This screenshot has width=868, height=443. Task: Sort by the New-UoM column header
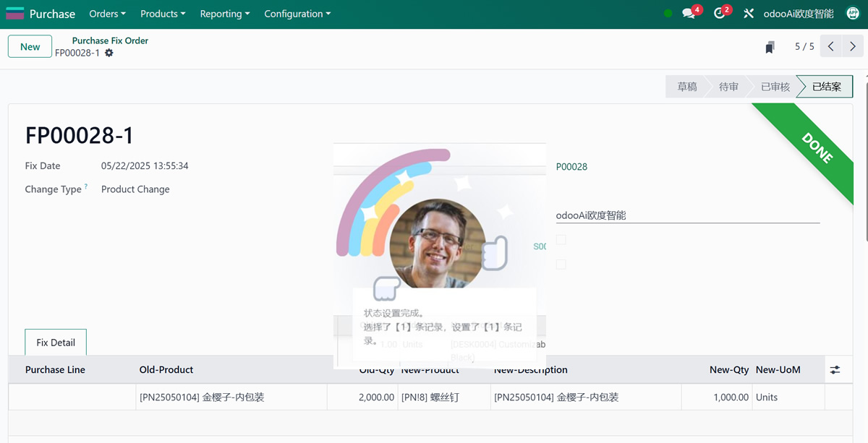coord(778,370)
